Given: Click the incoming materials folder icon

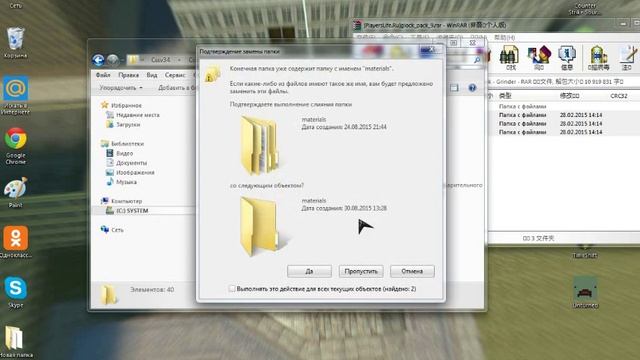Looking at the screenshot, I should pyautogui.click(x=259, y=226).
